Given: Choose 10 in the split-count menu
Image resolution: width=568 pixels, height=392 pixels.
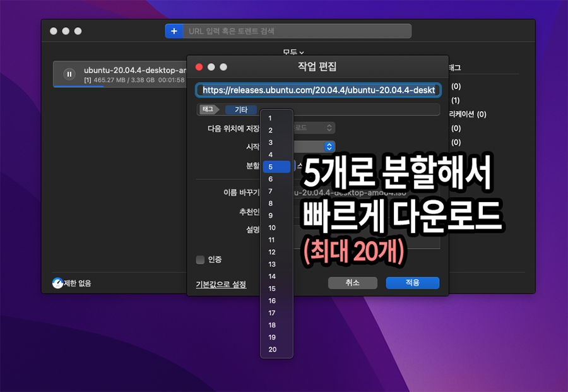Looking at the screenshot, I should (277, 227).
